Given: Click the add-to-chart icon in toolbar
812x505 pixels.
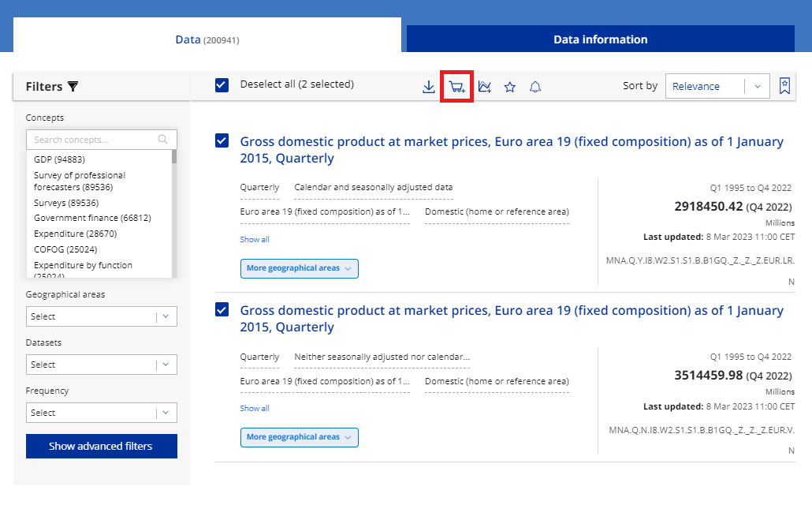Looking at the screenshot, I should 485,87.
